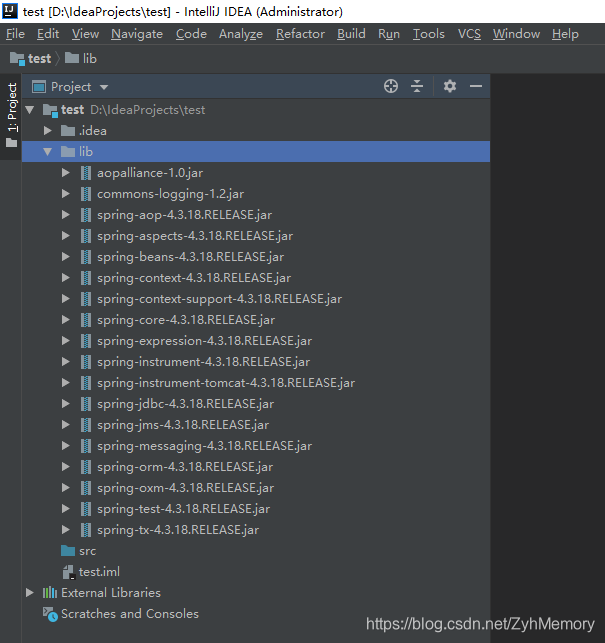Open the Project view dropdown arrow

coord(104,87)
